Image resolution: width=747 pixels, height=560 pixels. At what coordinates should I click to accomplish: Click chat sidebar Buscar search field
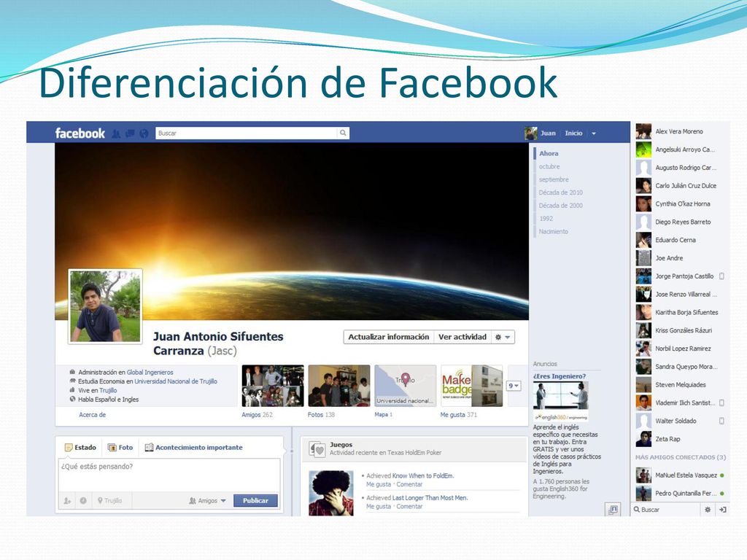point(666,510)
